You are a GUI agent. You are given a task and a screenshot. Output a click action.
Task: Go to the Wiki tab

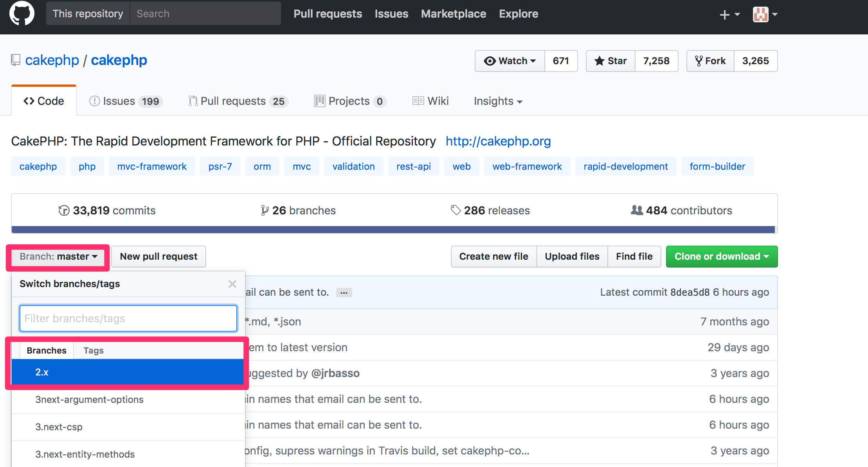pyautogui.click(x=430, y=101)
